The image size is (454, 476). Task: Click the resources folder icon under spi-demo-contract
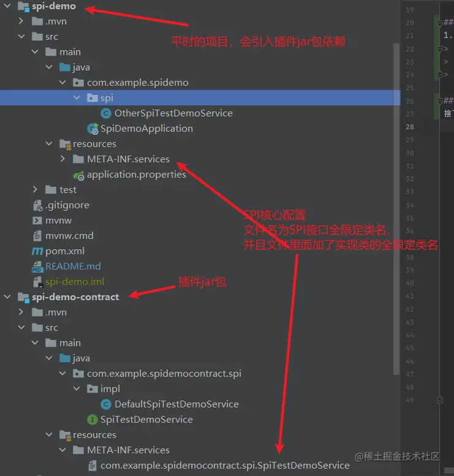tap(66, 436)
